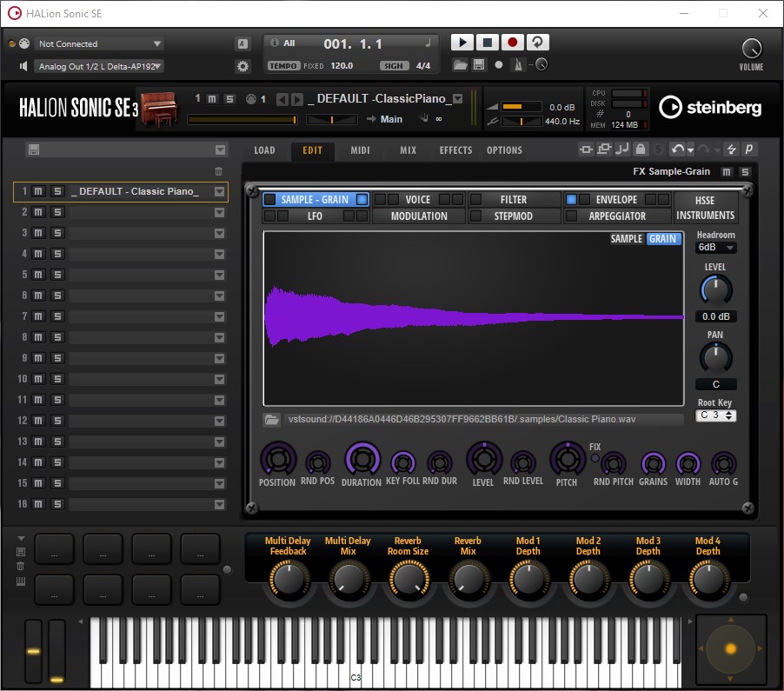Open sample folder icon next to file path
The image size is (784, 691).
click(x=272, y=420)
